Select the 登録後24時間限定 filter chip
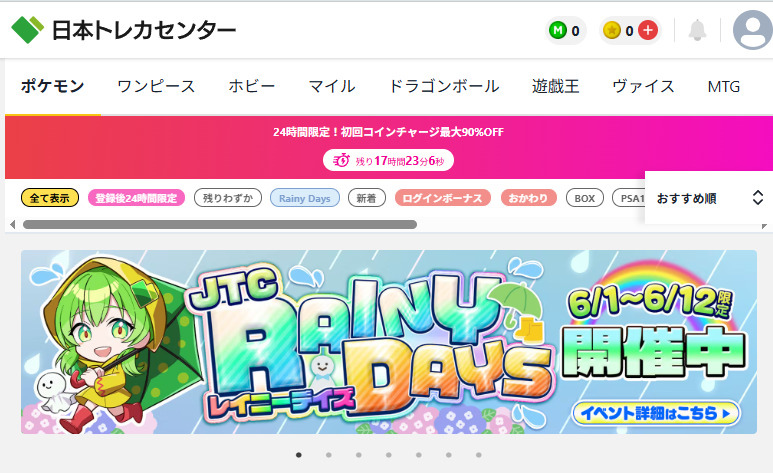 137,198
